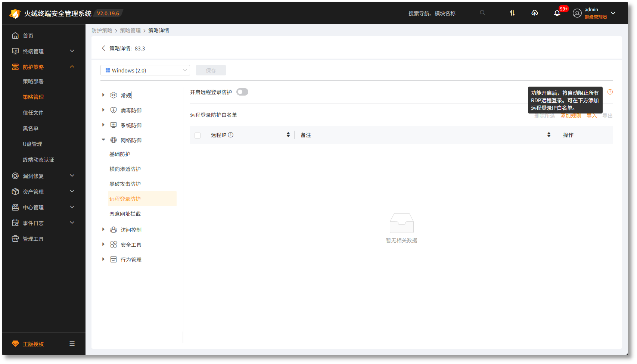Open the Windows (2.0) platform dropdown
Viewport: 637px width, 364px height.
pyautogui.click(x=145, y=70)
